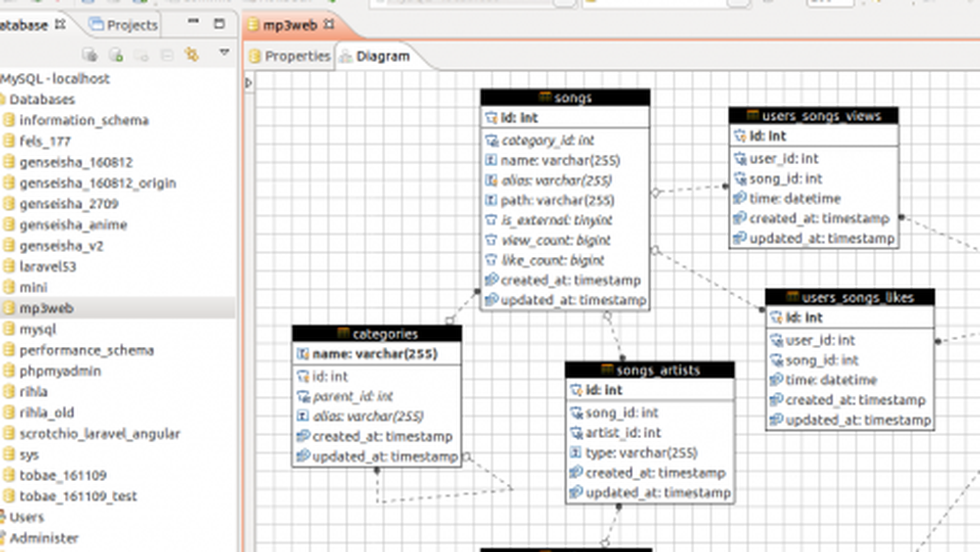Open the Database panel view menu arrow
Image resolution: width=980 pixels, height=552 pixels.
click(x=224, y=52)
